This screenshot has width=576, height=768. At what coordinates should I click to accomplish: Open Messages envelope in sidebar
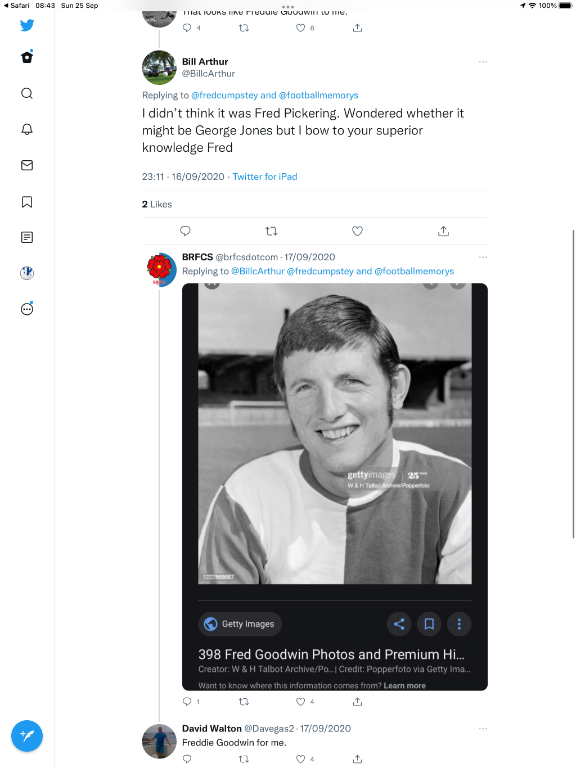(27, 165)
